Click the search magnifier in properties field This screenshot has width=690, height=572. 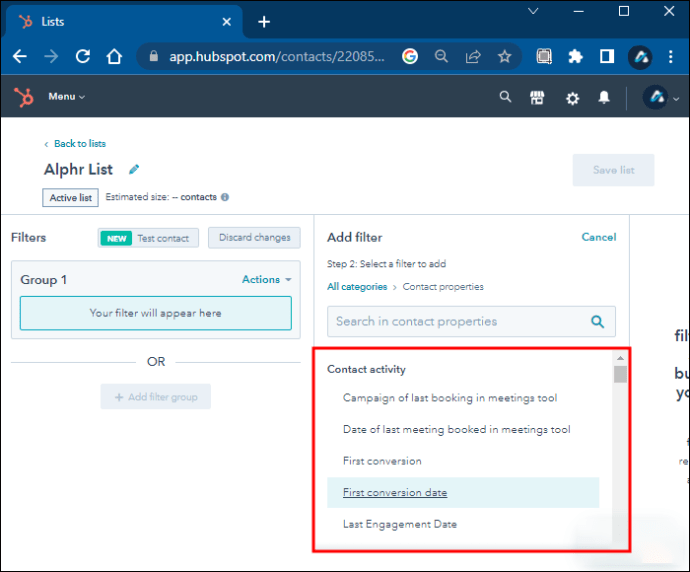[x=597, y=322]
